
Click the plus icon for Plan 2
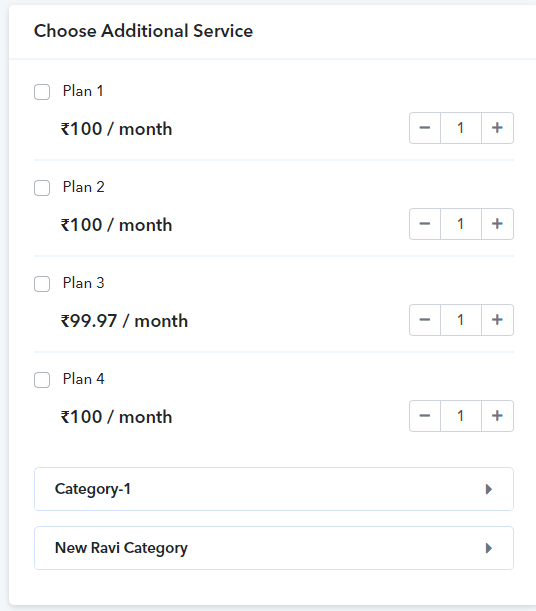(497, 224)
